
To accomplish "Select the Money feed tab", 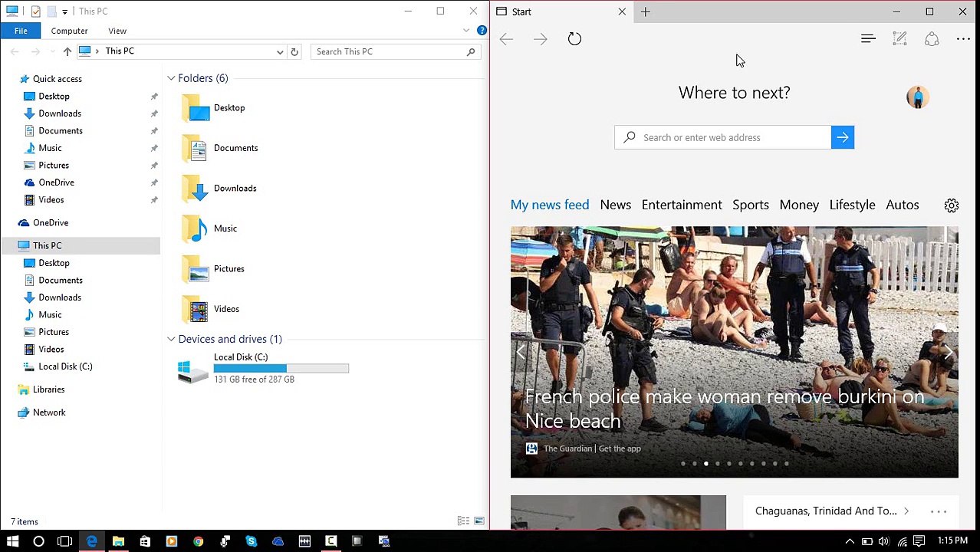I will [x=799, y=205].
